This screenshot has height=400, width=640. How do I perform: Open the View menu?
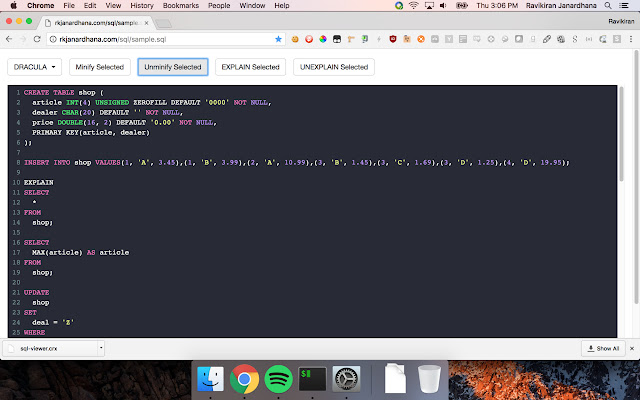click(x=113, y=5)
